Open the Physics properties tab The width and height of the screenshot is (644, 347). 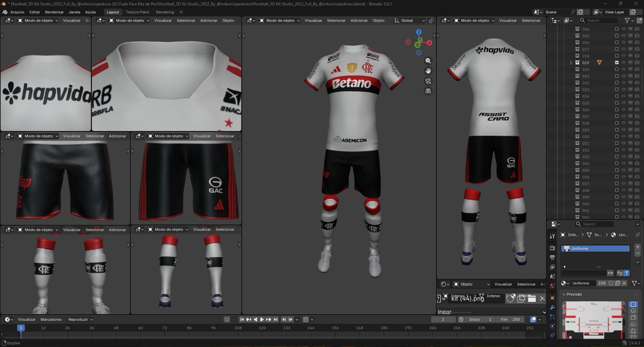coord(552,326)
